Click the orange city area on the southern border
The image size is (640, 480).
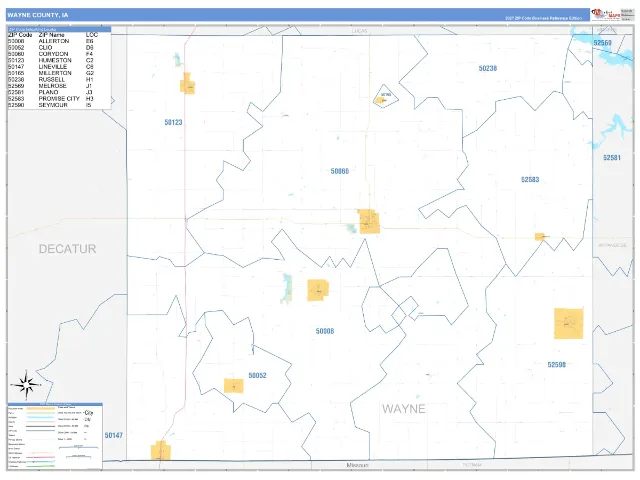[x=161, y=450]
